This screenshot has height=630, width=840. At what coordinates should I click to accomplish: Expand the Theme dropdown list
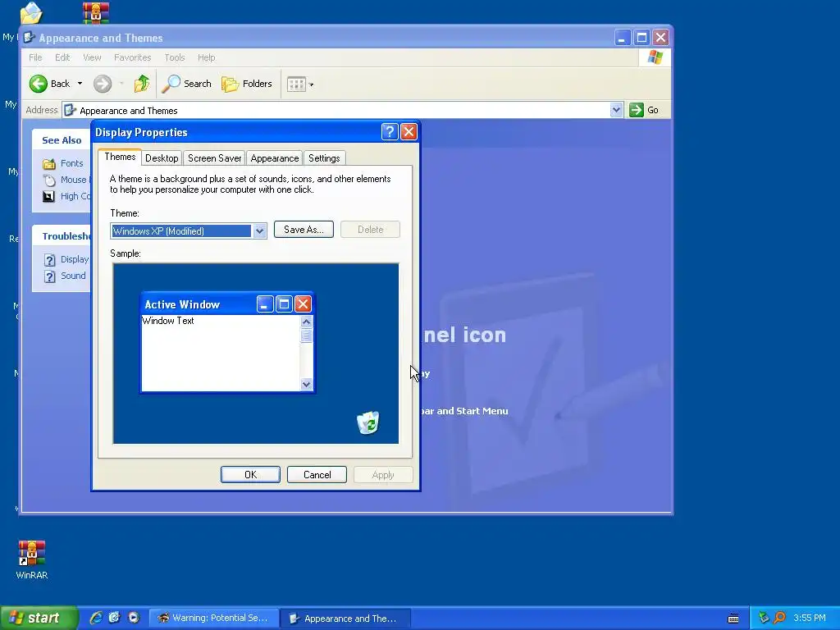click(x=260, y=231)
